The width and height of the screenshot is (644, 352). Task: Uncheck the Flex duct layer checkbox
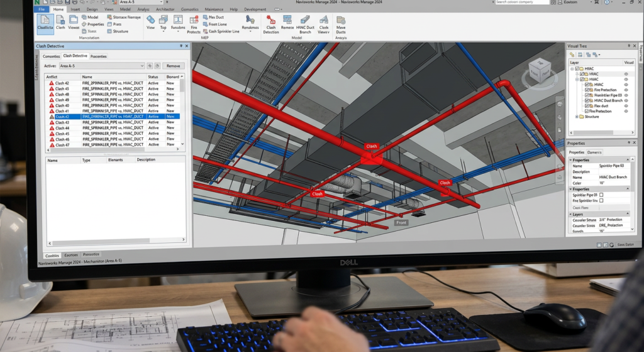click(587, 106)
